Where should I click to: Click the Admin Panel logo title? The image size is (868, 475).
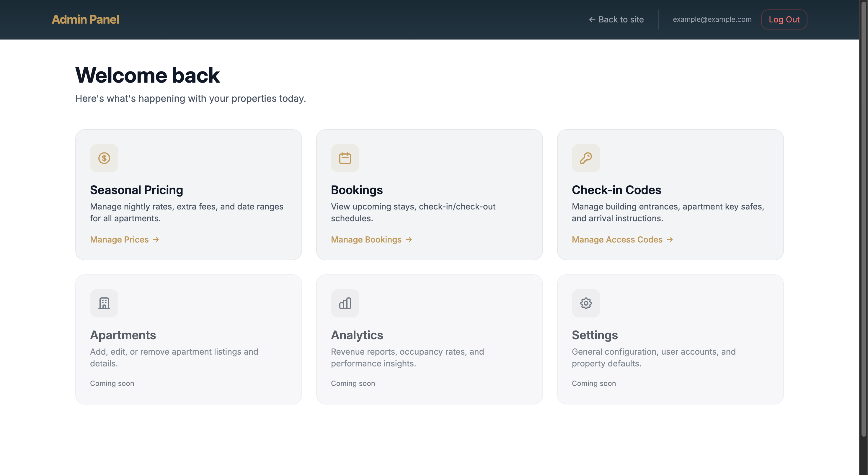pyautogui.click(x=85, y=19)
